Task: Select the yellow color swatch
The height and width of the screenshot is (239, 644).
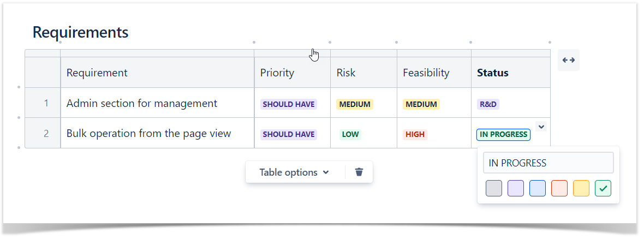Action: click(x=581, y=188)
